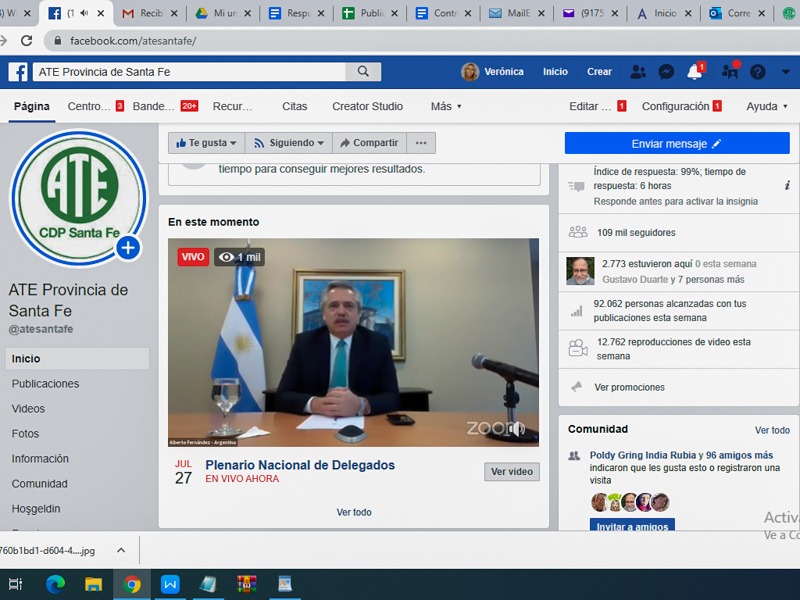
Task: Click the pages flag icon with red dot
Action: coord(730,72)
